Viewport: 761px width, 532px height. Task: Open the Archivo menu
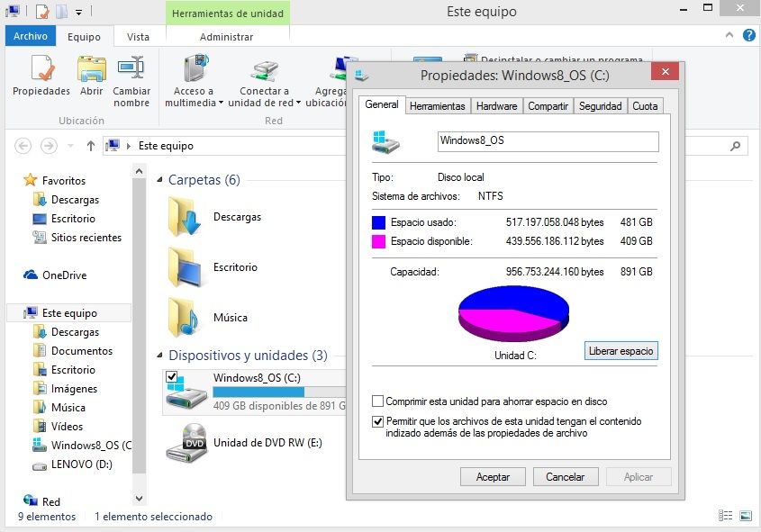pyautogui.click(x=31, y=36)
